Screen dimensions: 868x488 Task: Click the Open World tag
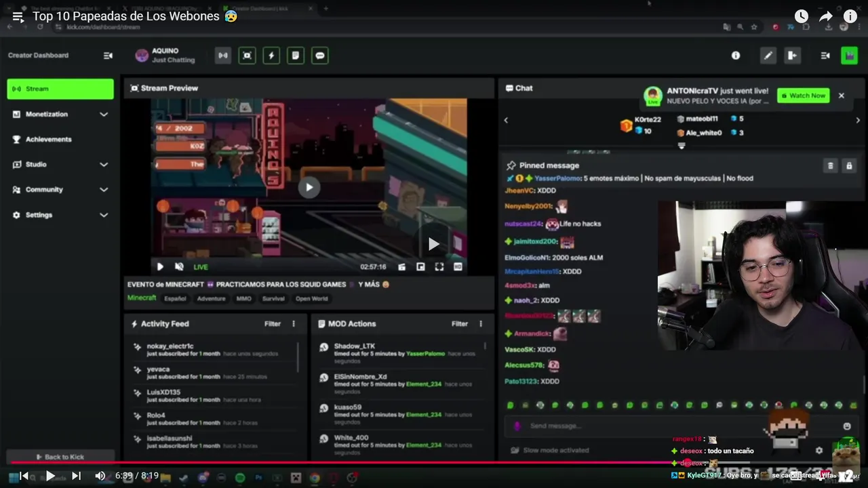pos(311,299)
